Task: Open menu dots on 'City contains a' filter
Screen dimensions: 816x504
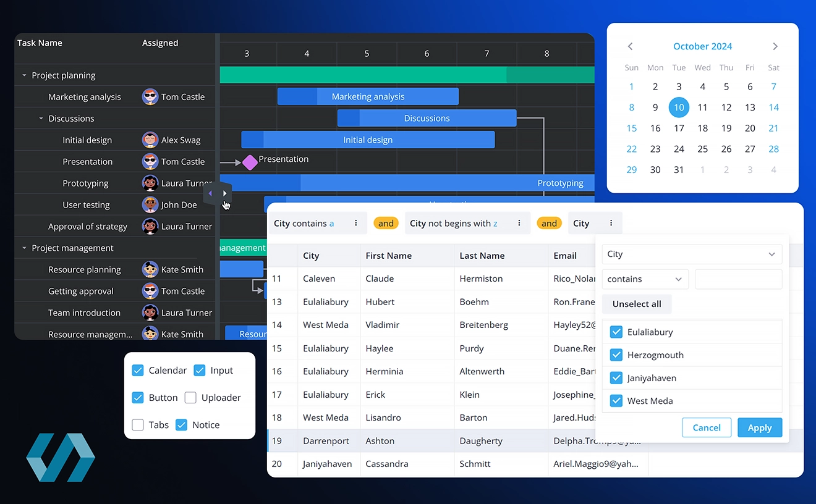Action: tap(356, 223)
